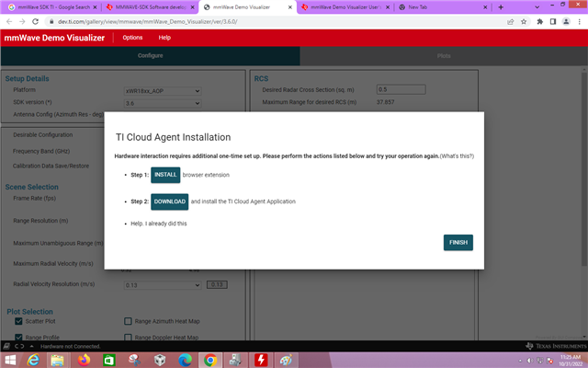Open a new browser tab with plus
The image size is (588, 368).
click(501, 7)
